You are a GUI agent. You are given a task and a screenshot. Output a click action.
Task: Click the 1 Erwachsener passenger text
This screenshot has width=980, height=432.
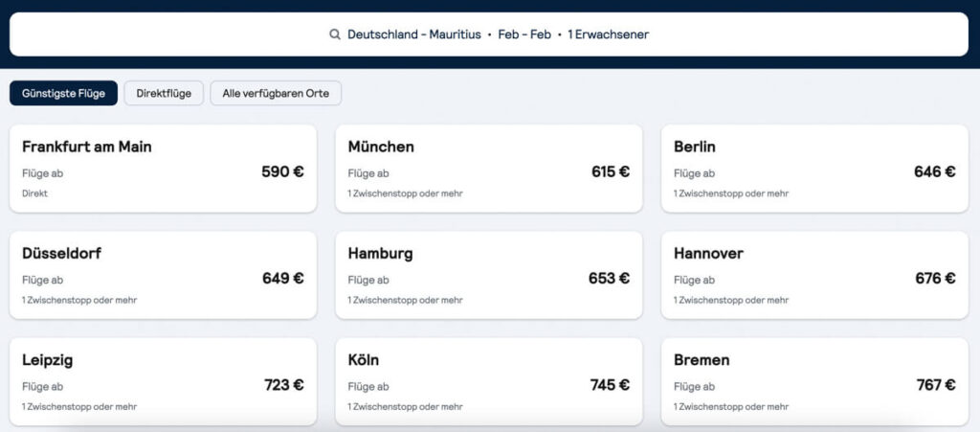tap(608, 35)
